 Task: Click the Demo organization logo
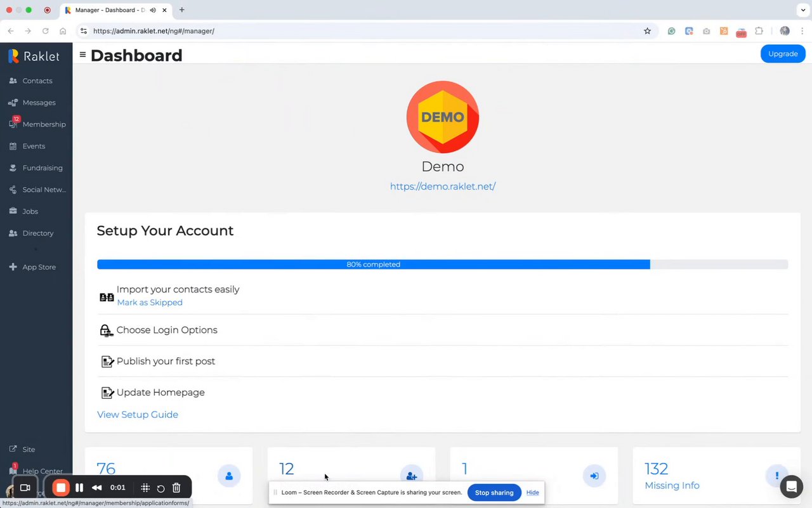pyautogui.click(x=443, y=117)
